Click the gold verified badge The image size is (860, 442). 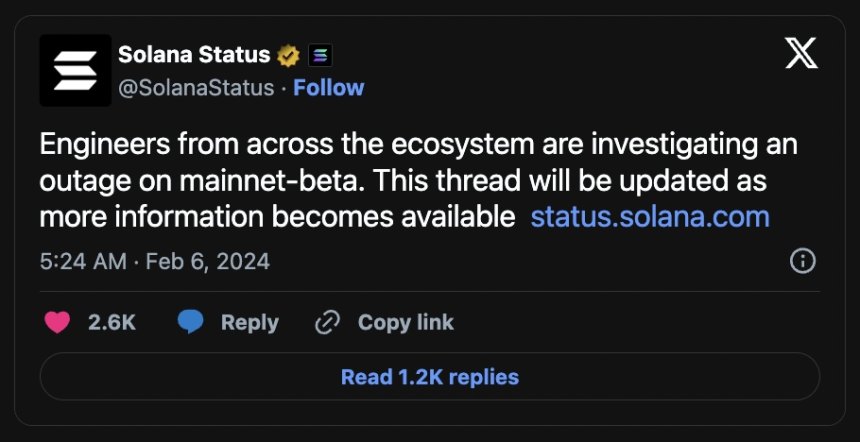pyautogui.click(x=289, y=55)
